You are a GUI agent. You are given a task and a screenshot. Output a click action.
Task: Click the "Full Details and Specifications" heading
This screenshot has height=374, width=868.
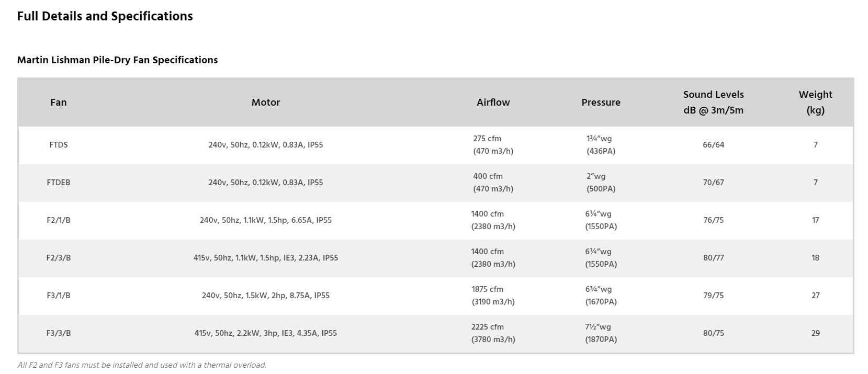pyautogui.click(x=105, y=16)
